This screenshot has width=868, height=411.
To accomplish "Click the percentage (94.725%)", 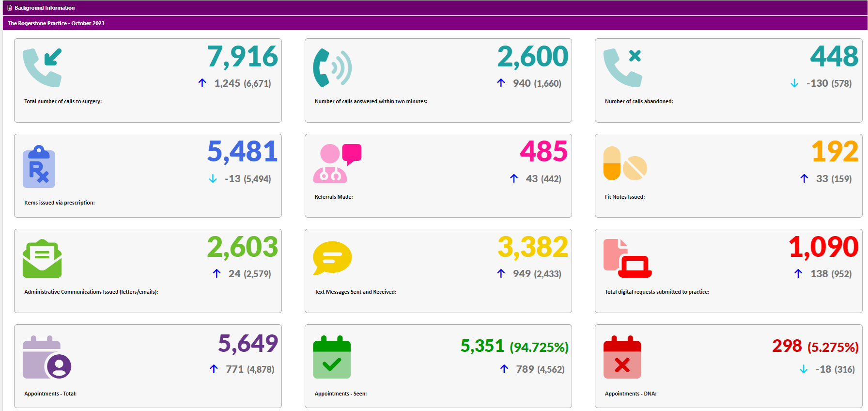I will coord(539,347).
